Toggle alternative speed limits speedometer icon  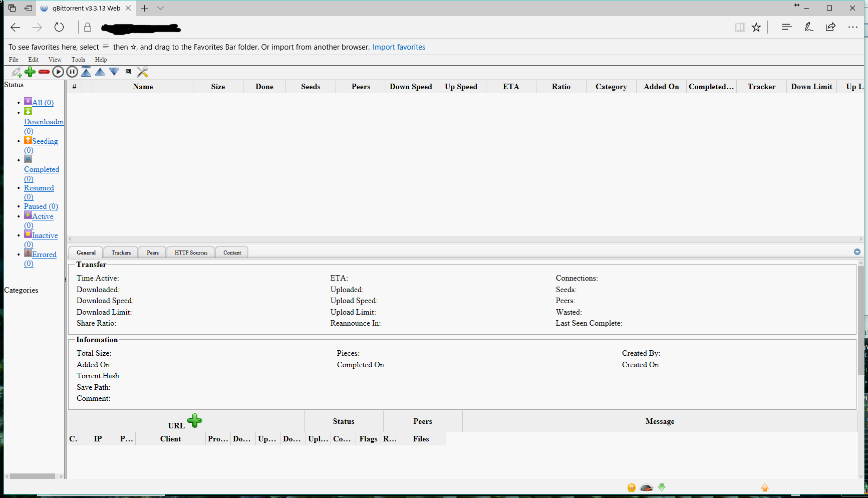[646, 487]
